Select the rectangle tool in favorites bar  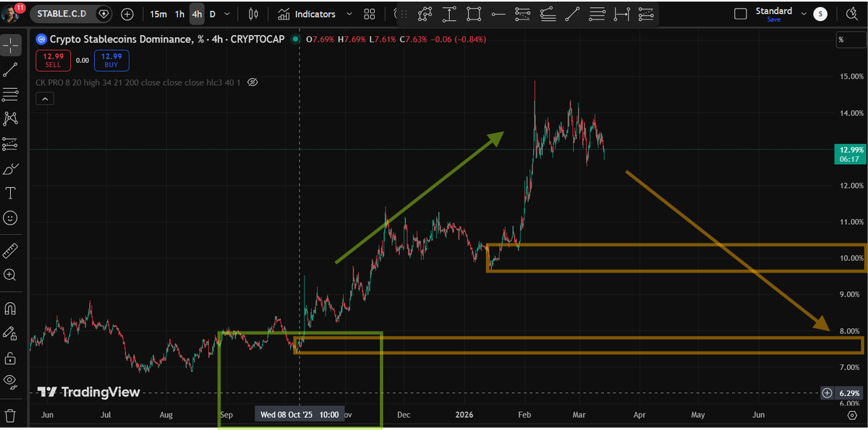tap(474, 14)
